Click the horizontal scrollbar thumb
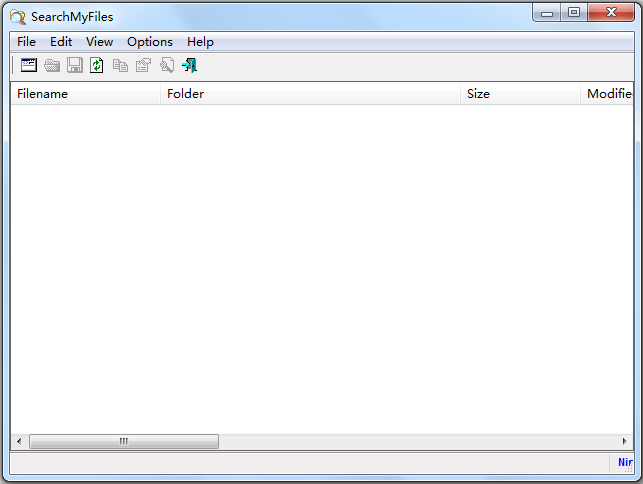Screen dimensions: 643x484 point(124,441)
